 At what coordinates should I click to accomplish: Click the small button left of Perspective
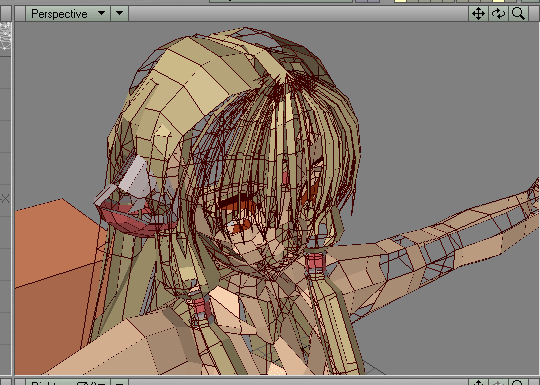click(20, 14)
